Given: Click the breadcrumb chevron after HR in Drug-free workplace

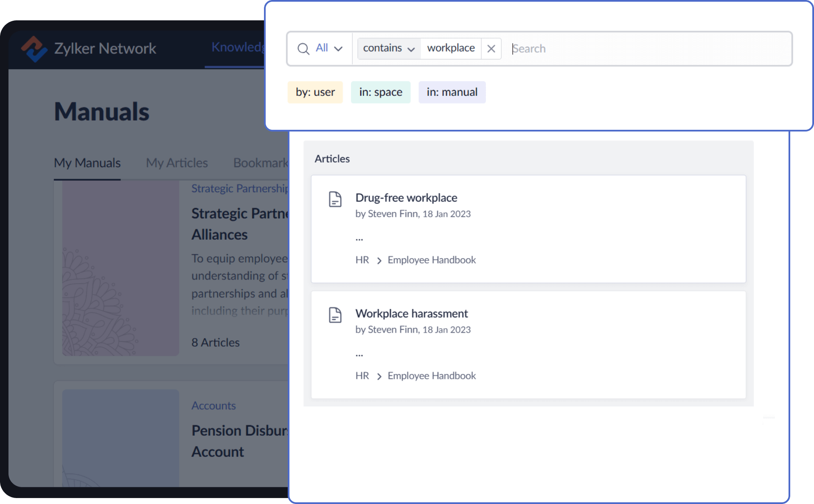Looking at the screenshot, I should coord(379,260).
